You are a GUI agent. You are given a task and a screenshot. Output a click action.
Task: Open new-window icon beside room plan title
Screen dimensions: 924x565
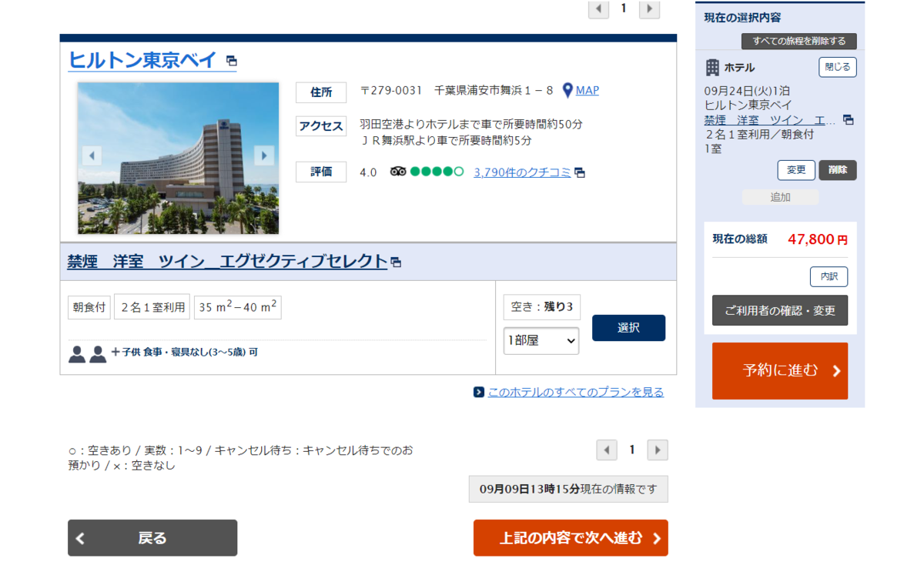[396, 262]
